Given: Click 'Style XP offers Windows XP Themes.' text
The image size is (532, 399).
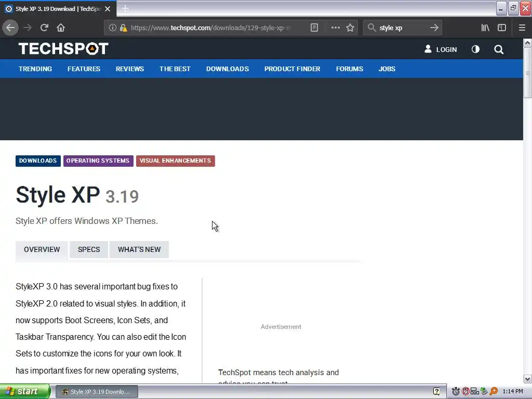Looking at the screenshot, I should point(87,221).
